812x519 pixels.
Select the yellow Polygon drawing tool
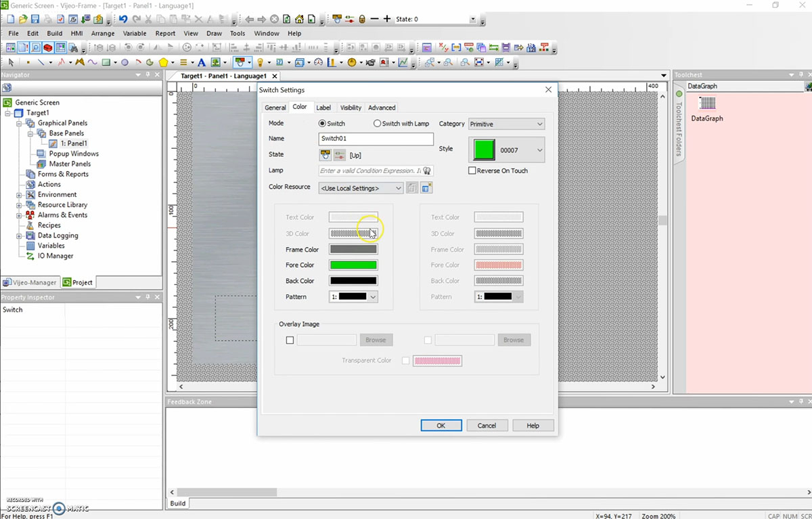coord(163,62)
